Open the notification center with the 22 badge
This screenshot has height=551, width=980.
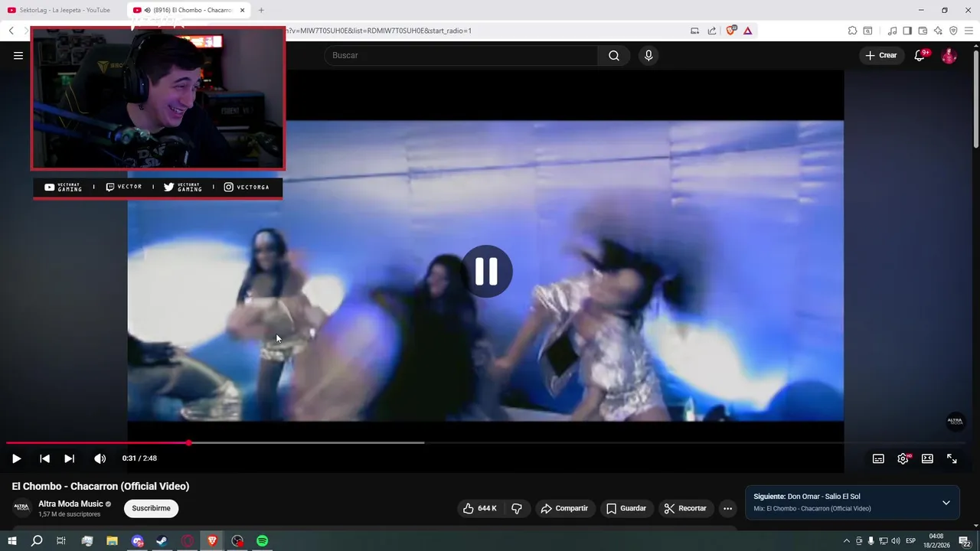click(965, 541)
